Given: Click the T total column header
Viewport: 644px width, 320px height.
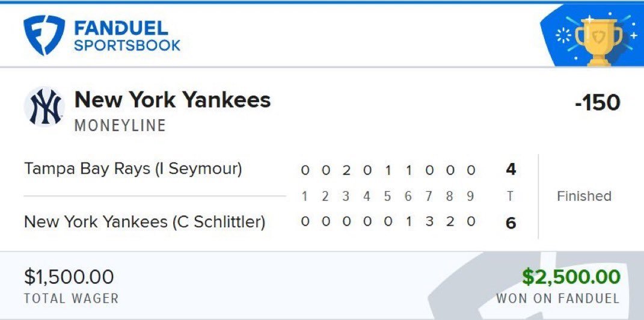Looking at the screenshot, I should (x=510, y=197).
